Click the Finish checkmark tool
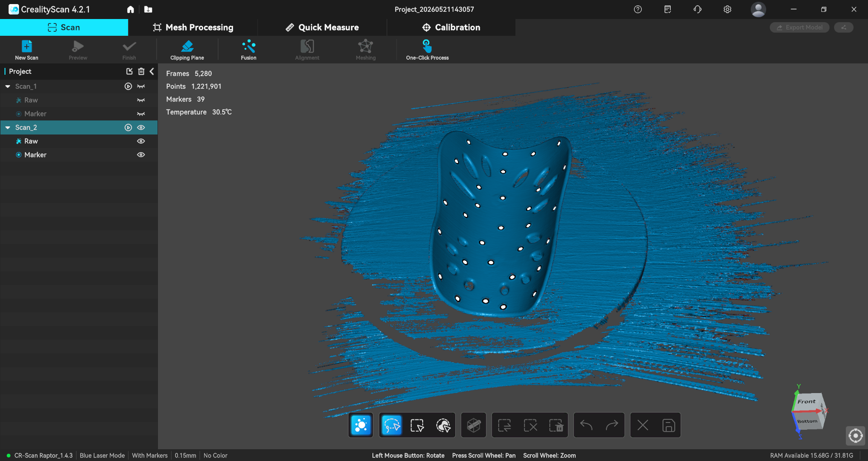This screenshot has height=461, width=868. [129, 50]
